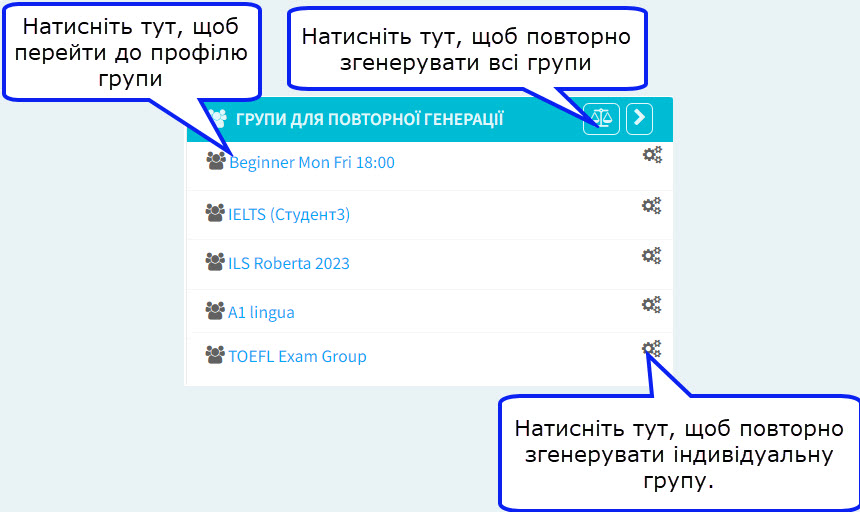Click people icon beside ILS Roberta 2023
The height and width of the screenshot is (512, 860).
click(215, 261)
